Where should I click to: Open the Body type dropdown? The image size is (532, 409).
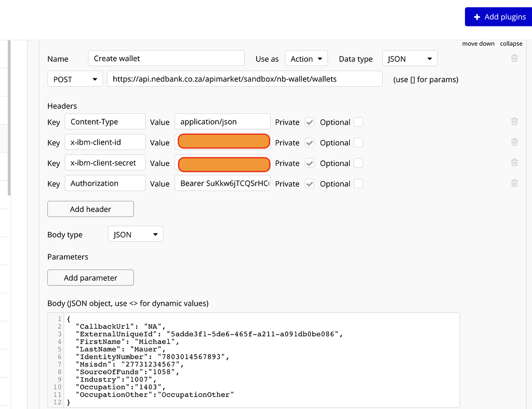(135, 234)
